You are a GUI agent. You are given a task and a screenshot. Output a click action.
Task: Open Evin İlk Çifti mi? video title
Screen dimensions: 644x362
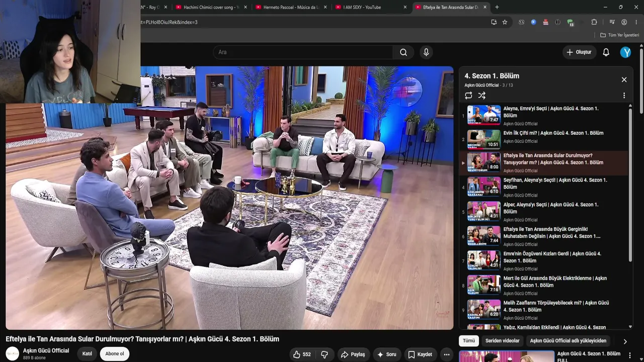click(x=553, y=133)
